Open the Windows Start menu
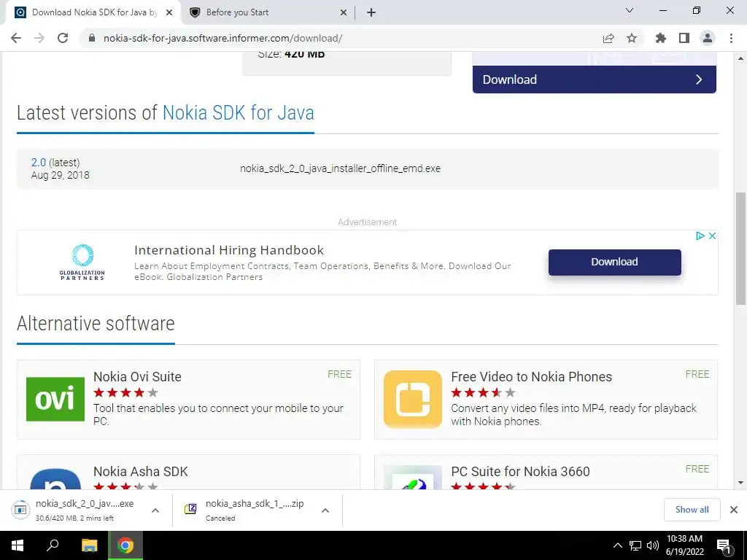Screen dimensions: 747x560 pos(18,545)
